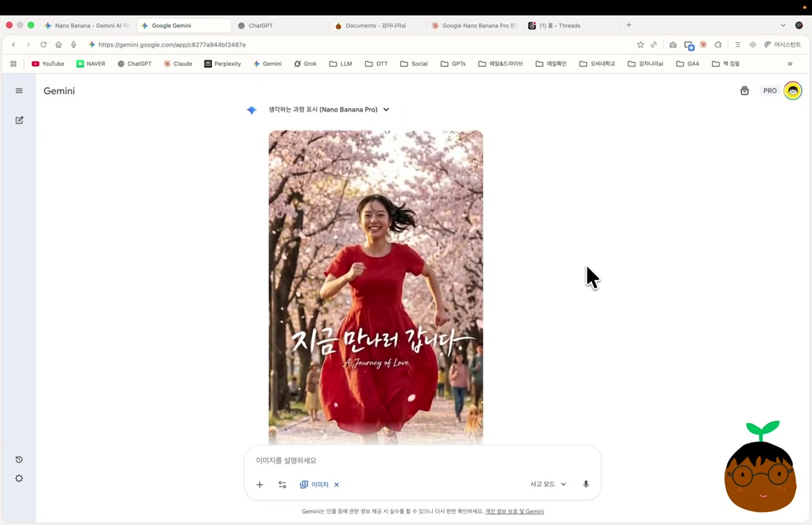Click the Gemini title text

59,90
